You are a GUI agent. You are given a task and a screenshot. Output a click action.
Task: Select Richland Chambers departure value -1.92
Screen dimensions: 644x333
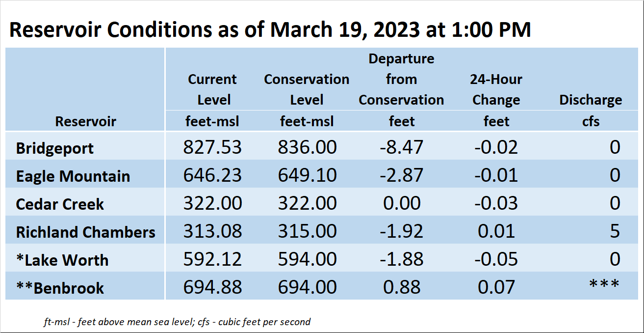pyautogui.click(x=402, y=231)
